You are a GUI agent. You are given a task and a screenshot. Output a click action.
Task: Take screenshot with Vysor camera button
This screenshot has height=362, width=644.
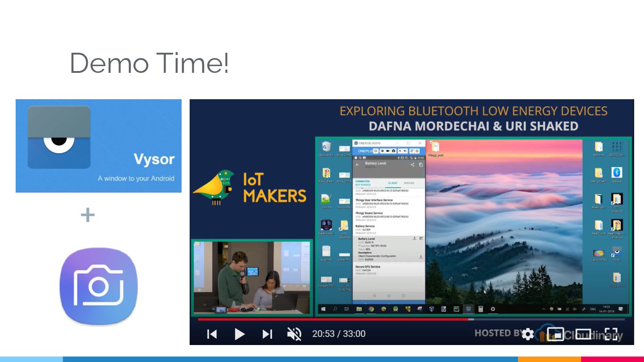click(x=394, y=151)
